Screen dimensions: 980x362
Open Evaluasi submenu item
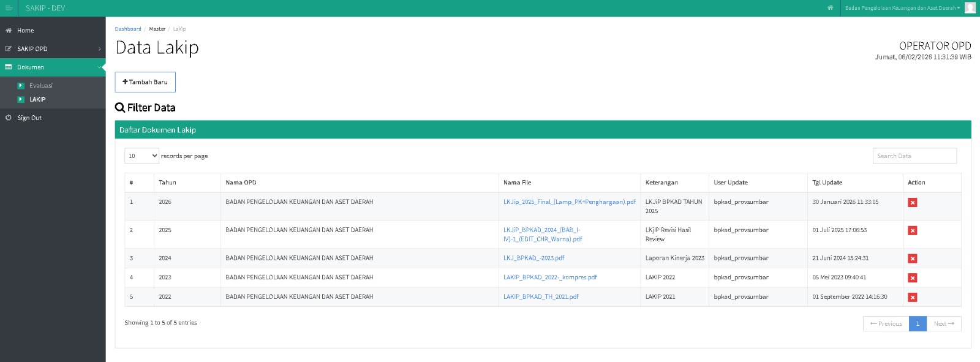click(x=41, y=86)
